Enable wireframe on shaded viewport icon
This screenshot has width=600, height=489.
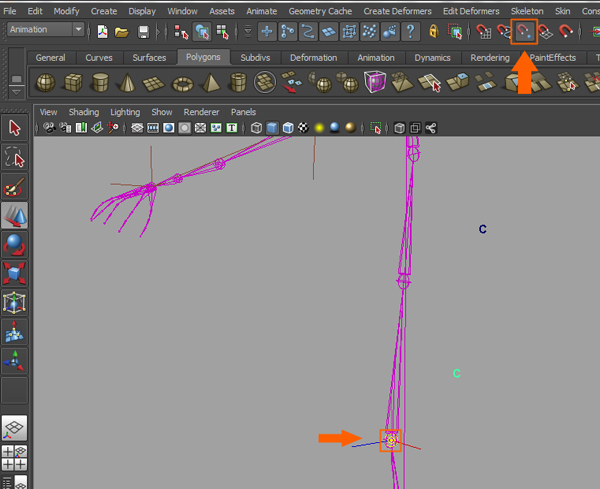288,128
